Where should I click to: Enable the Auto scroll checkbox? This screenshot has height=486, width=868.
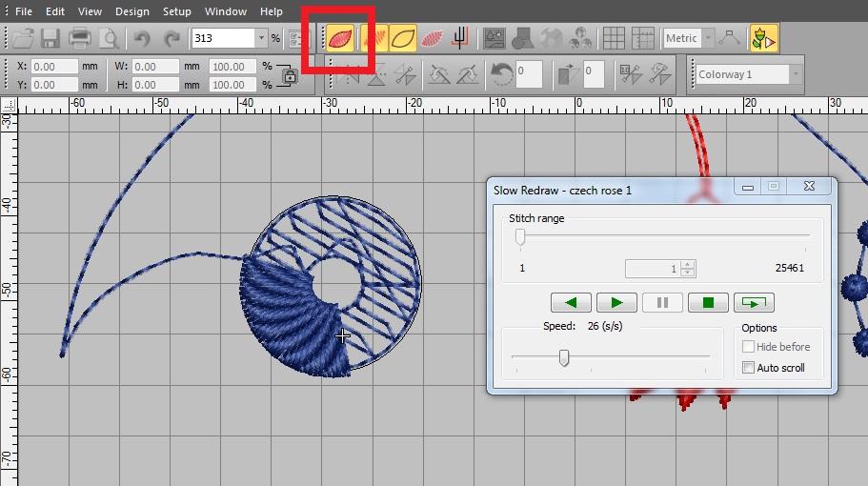pyautogui.click(x=748, y=368)
